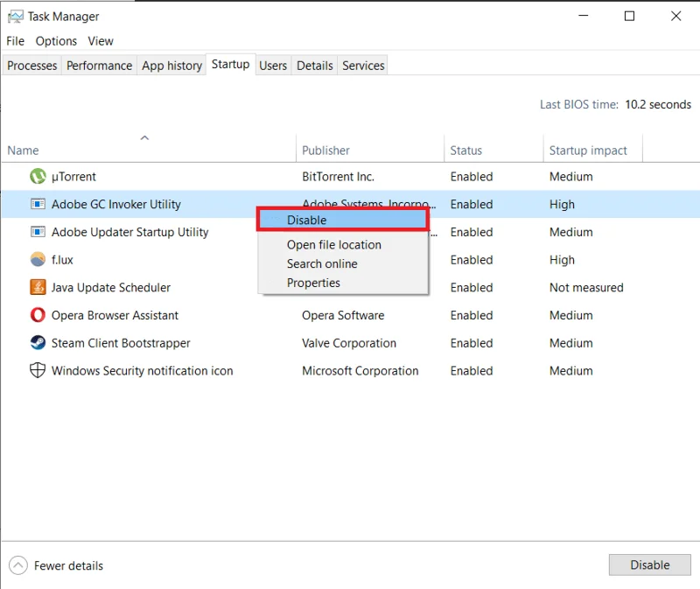This screenshot has height=589, width=700.
Task: Switch to the Performance tab
Action: point(99,66)
